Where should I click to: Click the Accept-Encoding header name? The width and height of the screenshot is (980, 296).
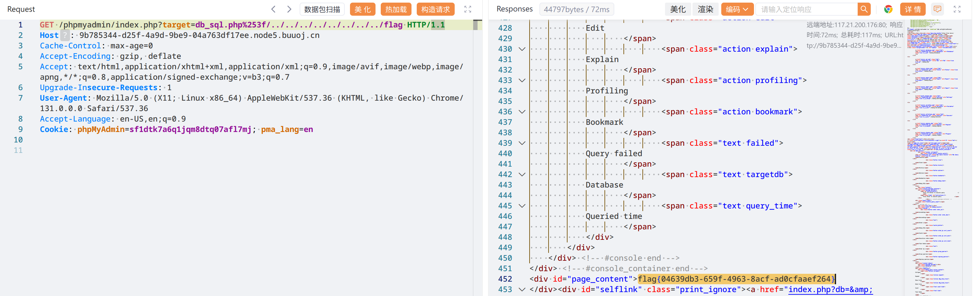click(75, 56)
